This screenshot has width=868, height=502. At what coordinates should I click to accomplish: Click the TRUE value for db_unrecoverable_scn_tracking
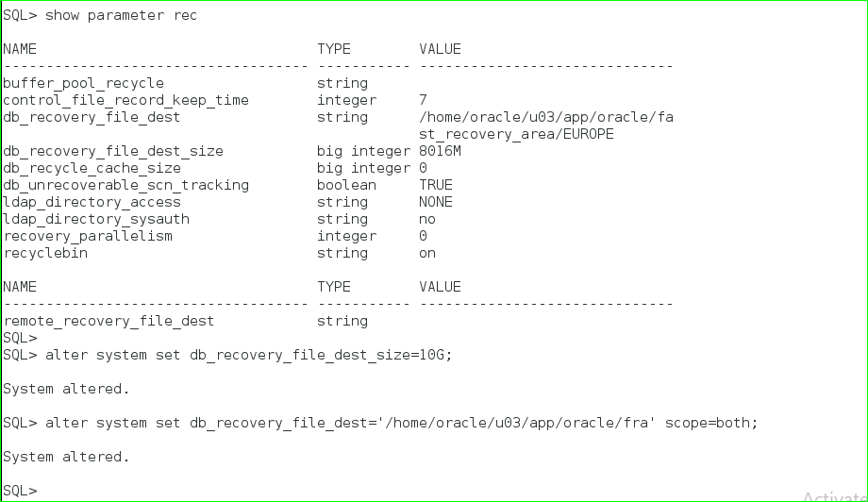click(436, 185)
